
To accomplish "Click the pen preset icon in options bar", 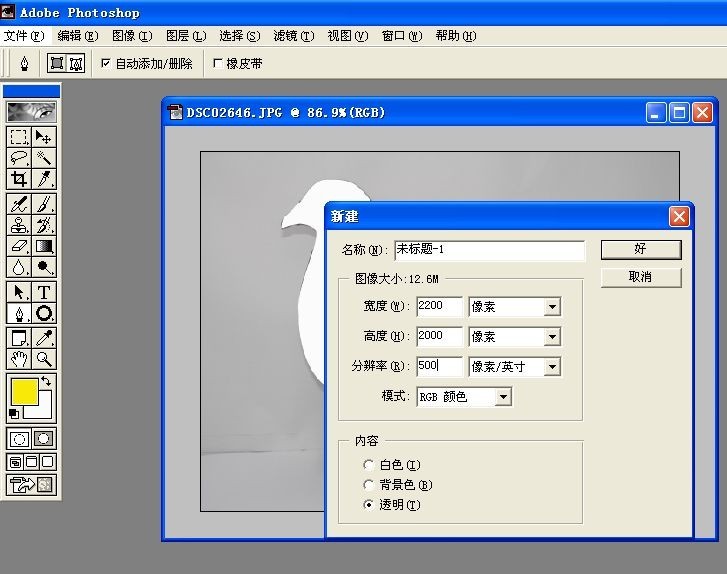I will pyautogui.click(x=25, y=64).
